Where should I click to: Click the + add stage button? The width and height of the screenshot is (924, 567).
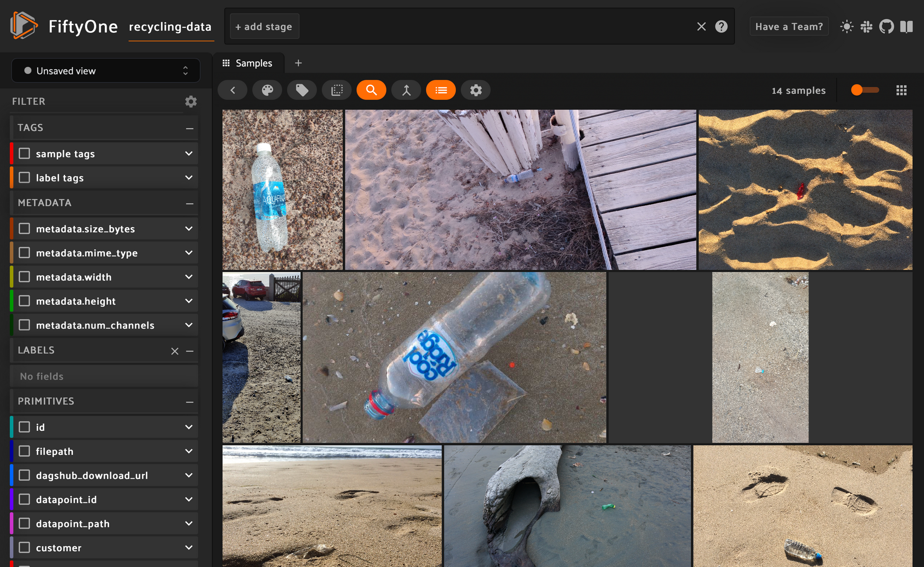[264, 27]
